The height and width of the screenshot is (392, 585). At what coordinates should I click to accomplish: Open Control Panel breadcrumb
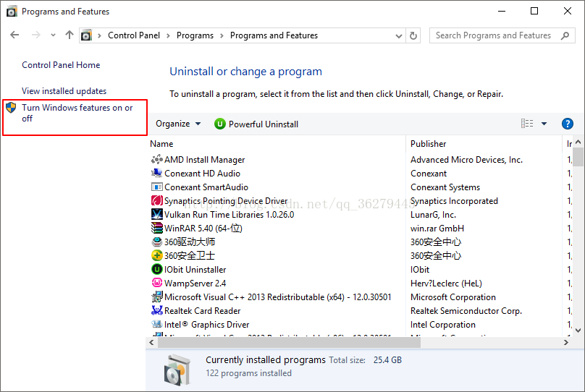pyautogui.click(x=133, y=35)
